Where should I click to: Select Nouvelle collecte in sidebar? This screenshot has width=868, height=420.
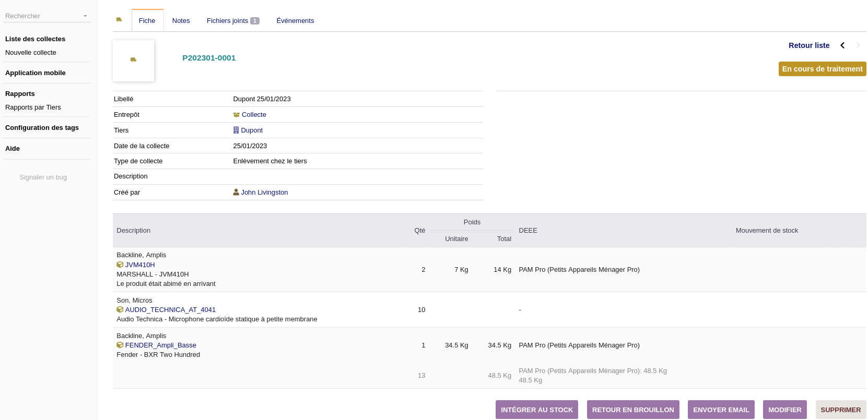coord(31,53)
